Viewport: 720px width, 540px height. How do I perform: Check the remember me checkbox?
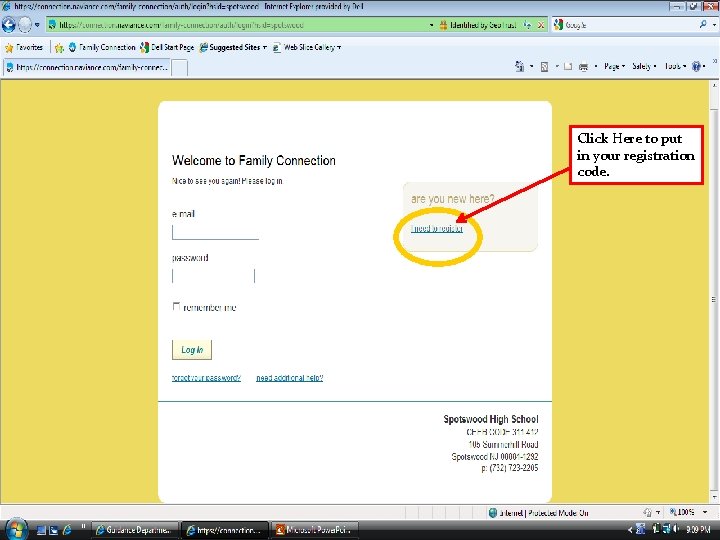click(176, 306)
